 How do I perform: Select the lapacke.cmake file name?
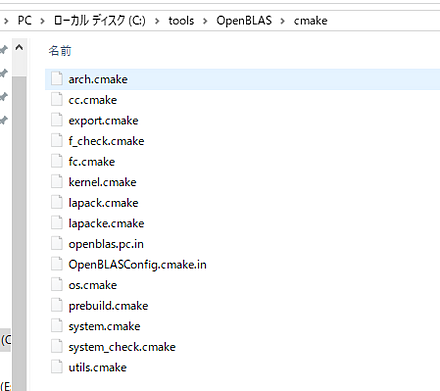[x=106, y=223]
